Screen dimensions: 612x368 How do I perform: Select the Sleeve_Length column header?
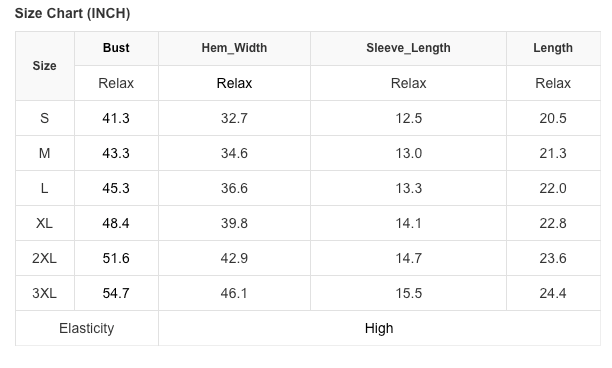[x=408, y=48]
